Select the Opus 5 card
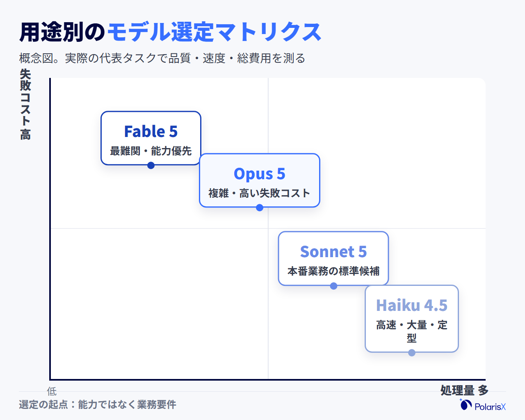The width and height of the screenshot is (525, 420). (260, 180)
